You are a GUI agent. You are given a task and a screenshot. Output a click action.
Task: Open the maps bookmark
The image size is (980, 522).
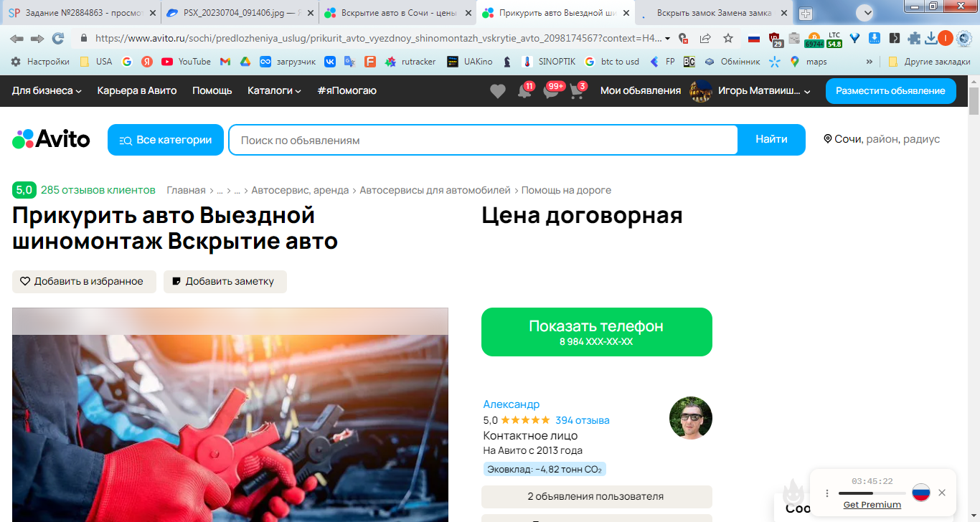tap(808, 62)
